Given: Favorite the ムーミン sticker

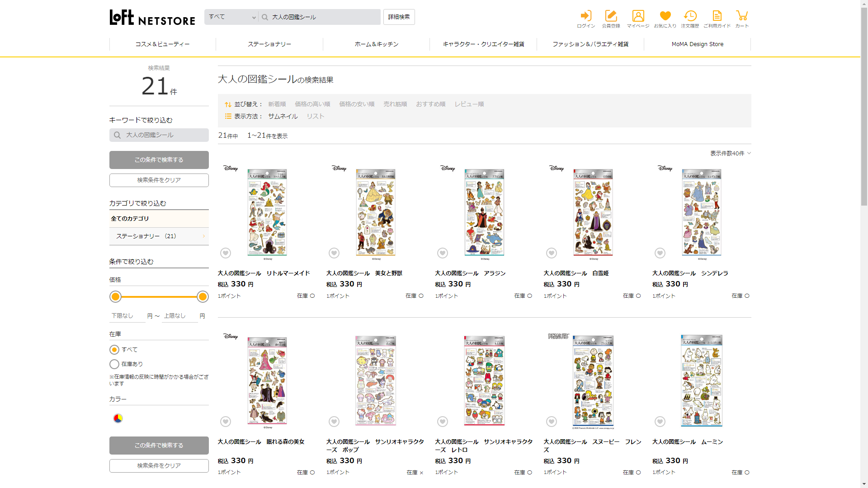Looking at the screenshot, I should (660, 422).
